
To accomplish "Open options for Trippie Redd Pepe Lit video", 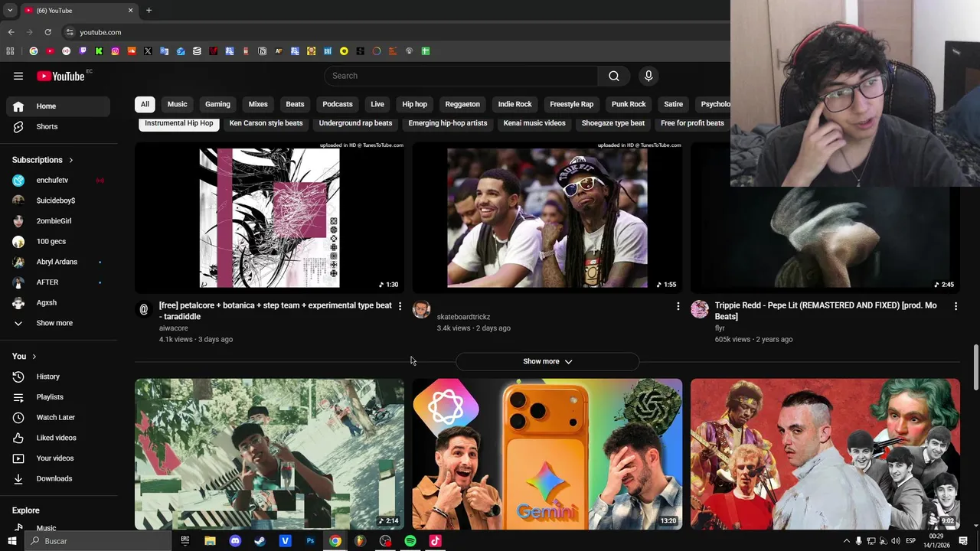I will (955, 306).
